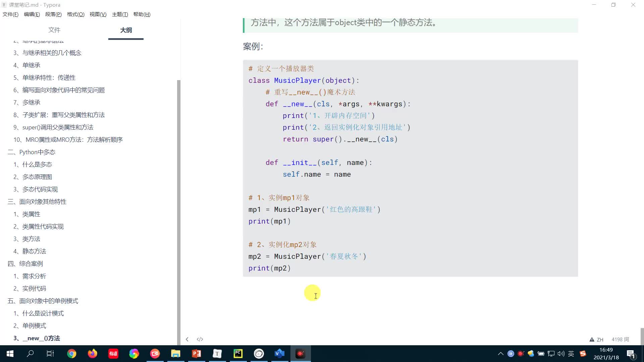Open Youdao app on the taskbar
Screen dimensions: 644x362
point(113,354)
